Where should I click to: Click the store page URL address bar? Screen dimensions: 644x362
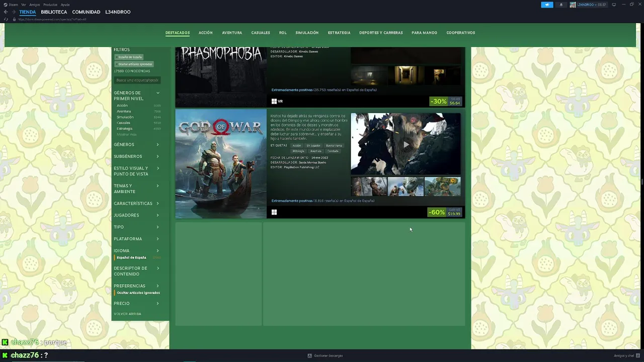(x=52, y=19)
